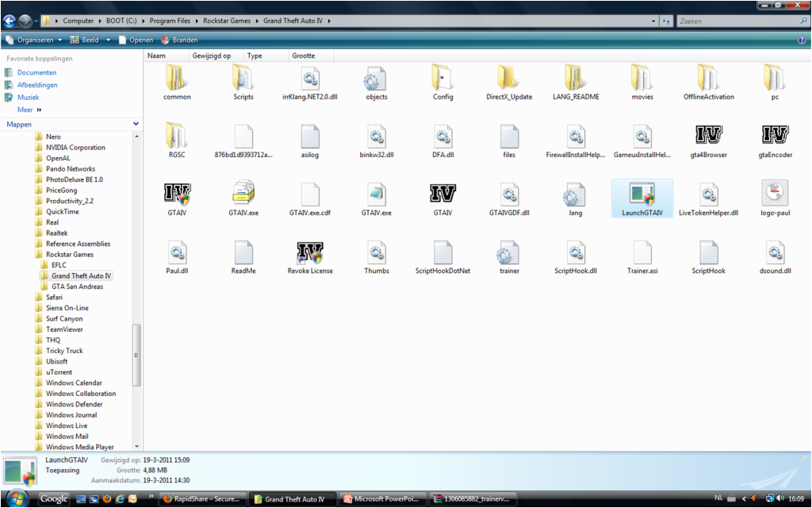Click the Openen toolbar button
The height and width of the screenshot is (508, 812).
tap(136, 40)
